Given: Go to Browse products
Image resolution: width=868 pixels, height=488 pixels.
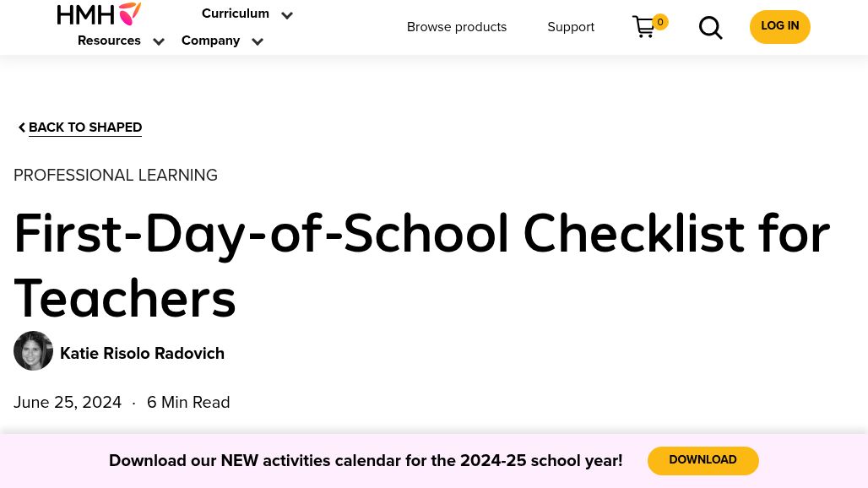Looking at the screenshot, I should tap(457, 27).
